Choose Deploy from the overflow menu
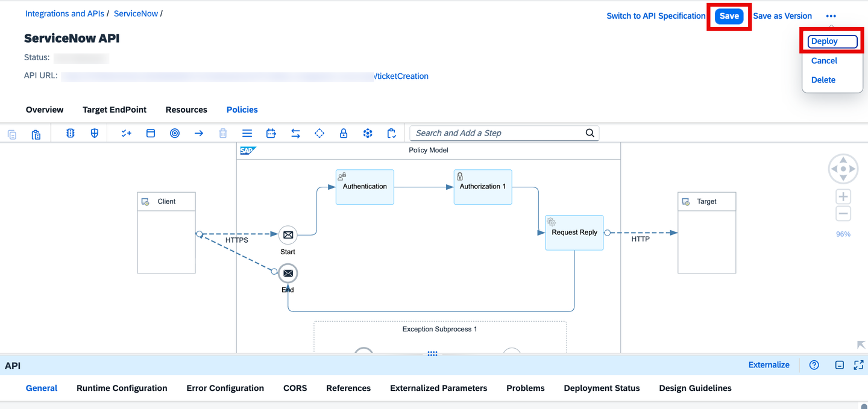868x409 pixels. click(832, 42)
